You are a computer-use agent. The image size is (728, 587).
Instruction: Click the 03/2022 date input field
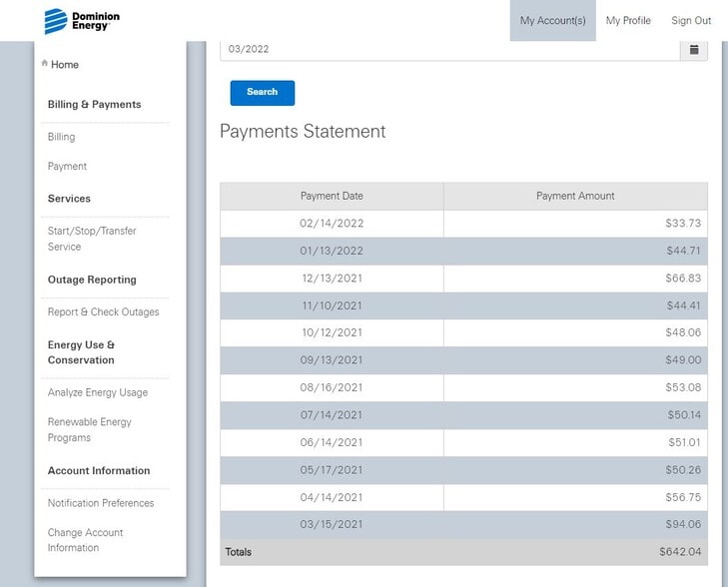(x=450, y=50)
